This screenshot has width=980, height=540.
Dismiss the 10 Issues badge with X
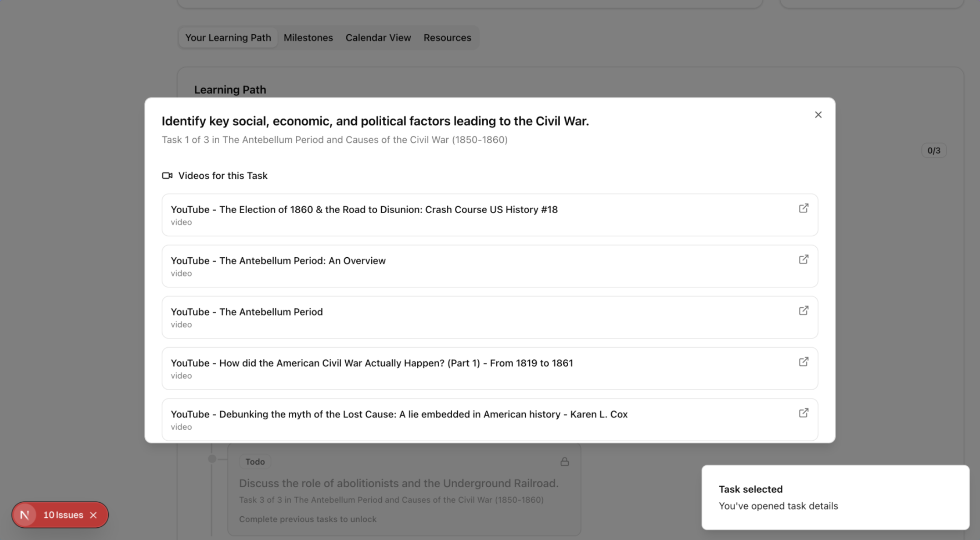(93, 515)
